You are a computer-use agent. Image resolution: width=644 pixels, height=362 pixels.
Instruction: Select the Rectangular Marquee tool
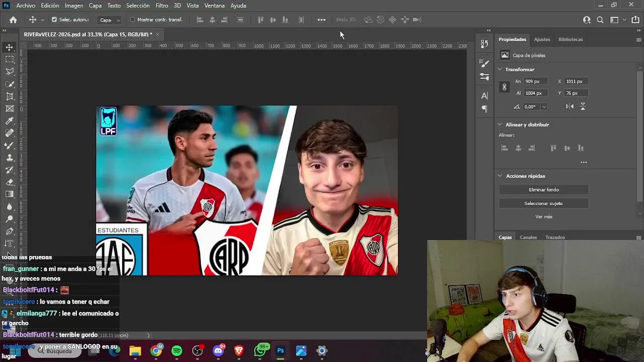click(x=10, y=59)
